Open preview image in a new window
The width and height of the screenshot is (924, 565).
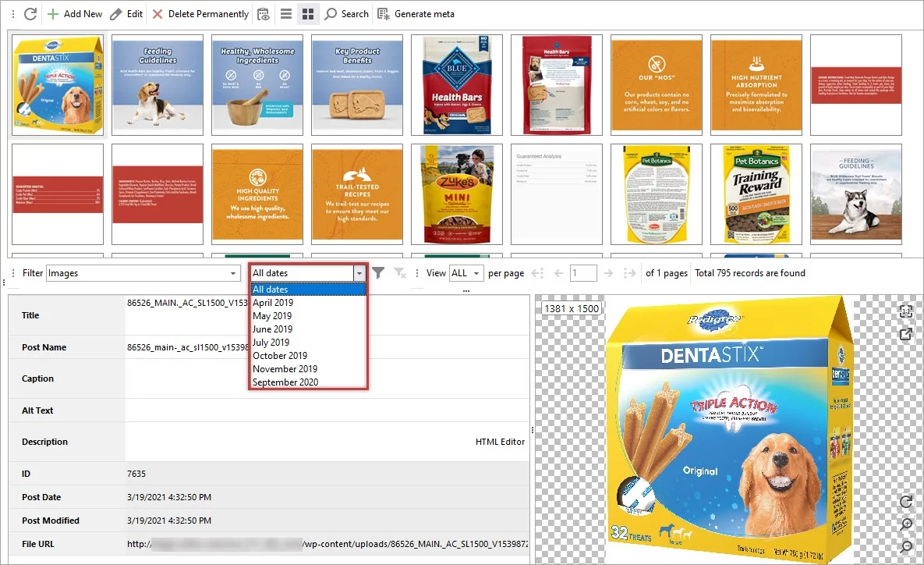[x=906, y=334]
